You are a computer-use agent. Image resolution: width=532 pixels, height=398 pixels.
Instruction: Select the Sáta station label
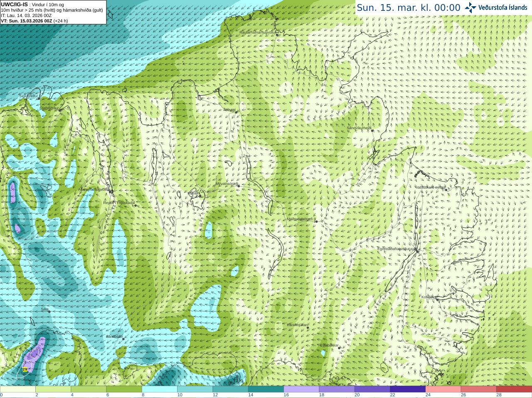tap(44, 309)
